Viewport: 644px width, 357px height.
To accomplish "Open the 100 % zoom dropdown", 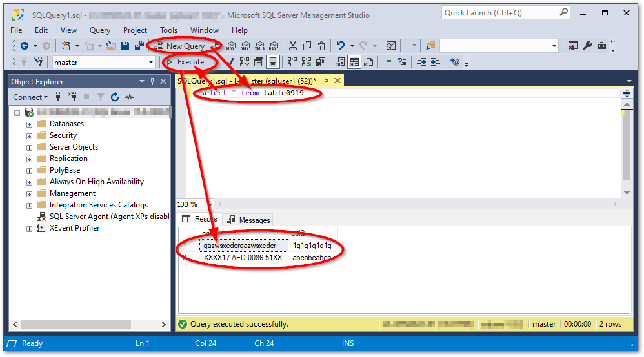I will 211,204.
